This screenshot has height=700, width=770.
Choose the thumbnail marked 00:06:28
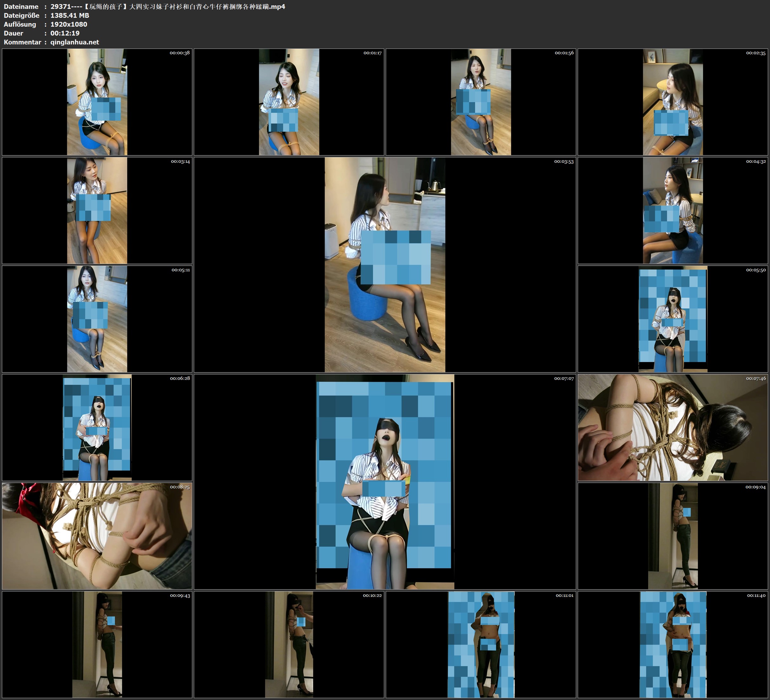point(97,427)
